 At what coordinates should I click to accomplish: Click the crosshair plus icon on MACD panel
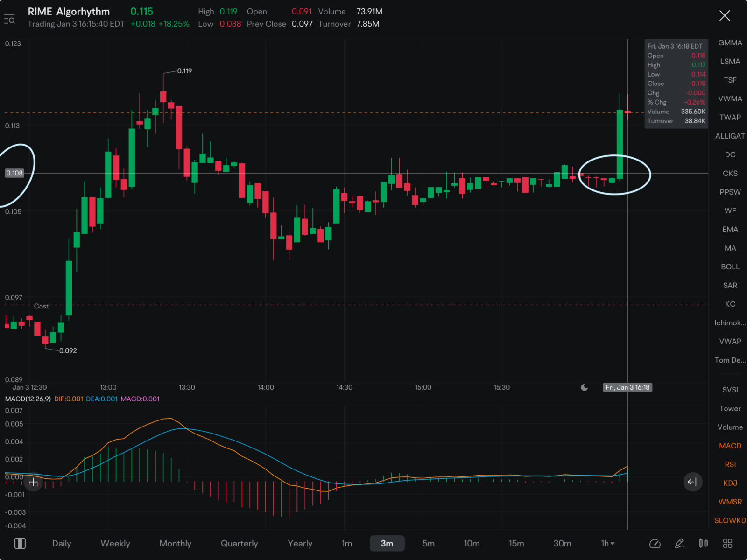click(34, 482)
